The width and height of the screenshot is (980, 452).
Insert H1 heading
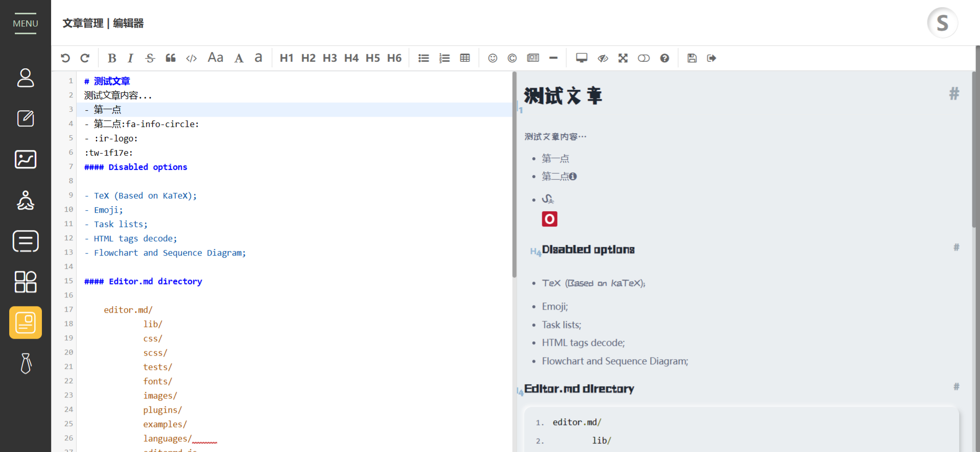(286, 58)
